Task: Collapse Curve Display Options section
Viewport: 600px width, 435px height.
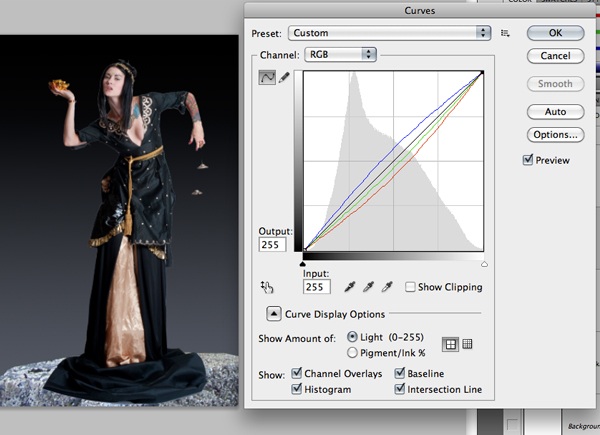Action: pos(274,314)
